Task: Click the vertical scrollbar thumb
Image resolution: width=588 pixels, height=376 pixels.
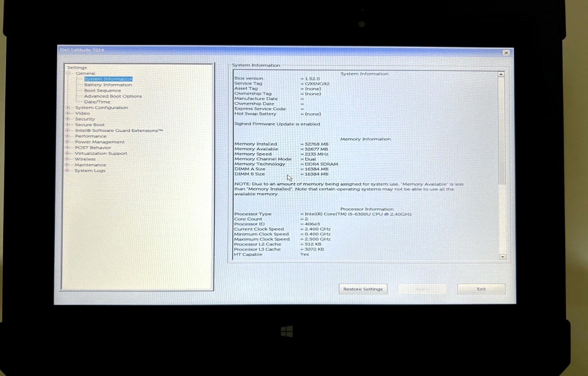Action: (x=502, y=130)
